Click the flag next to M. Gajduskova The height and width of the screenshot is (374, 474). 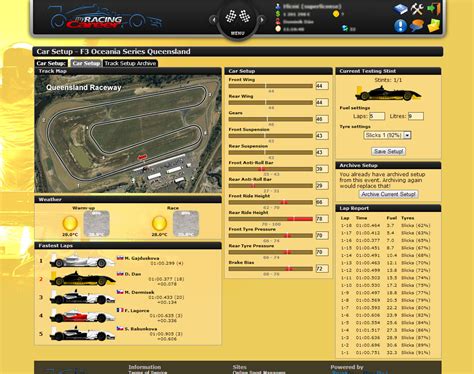[x=120, y=258]
